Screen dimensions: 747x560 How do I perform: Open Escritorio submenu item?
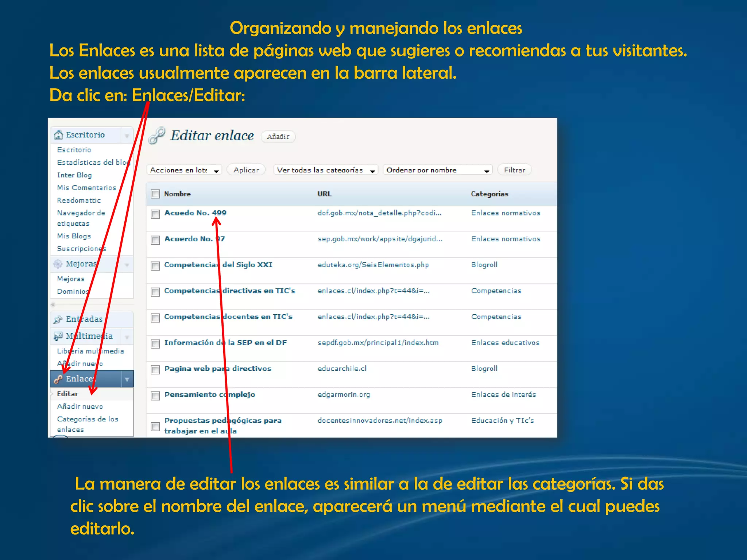pos(74,150)
